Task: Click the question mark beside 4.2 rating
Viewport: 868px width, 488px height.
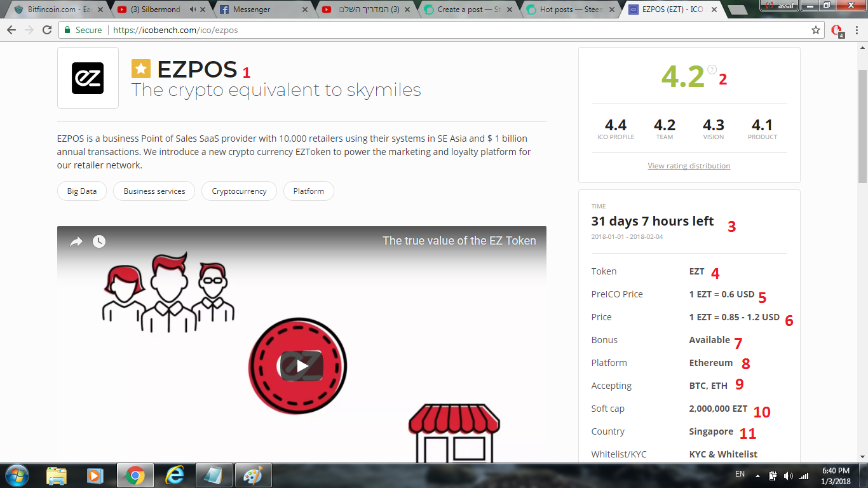Action: coord(712,69)
